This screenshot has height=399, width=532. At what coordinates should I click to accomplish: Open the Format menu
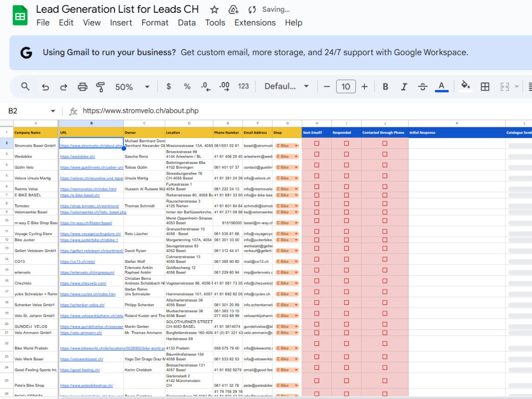pos(155,23)
